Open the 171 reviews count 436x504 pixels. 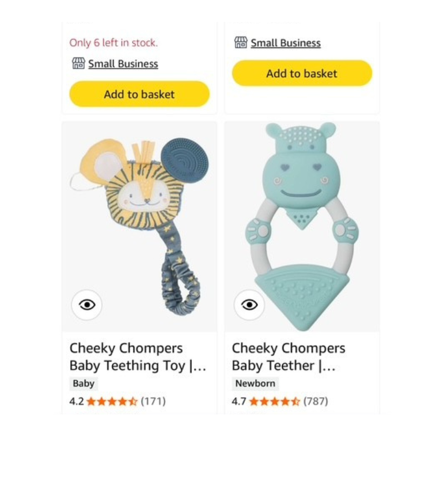[153, 402]
